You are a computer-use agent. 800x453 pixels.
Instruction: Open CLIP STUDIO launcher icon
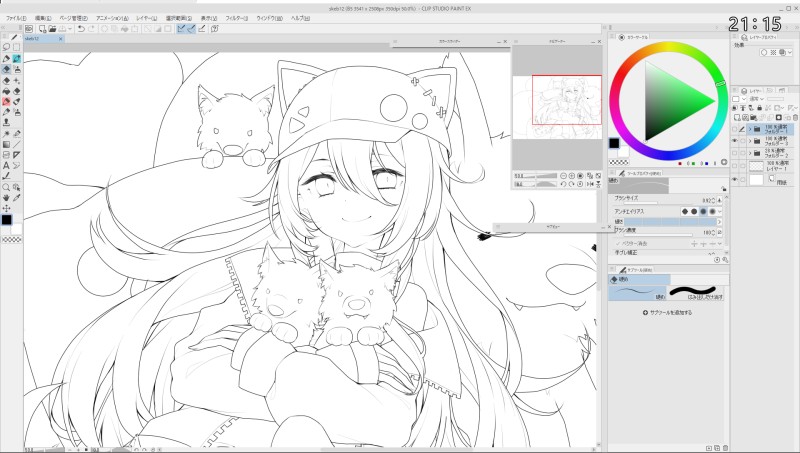coord(29,29)
